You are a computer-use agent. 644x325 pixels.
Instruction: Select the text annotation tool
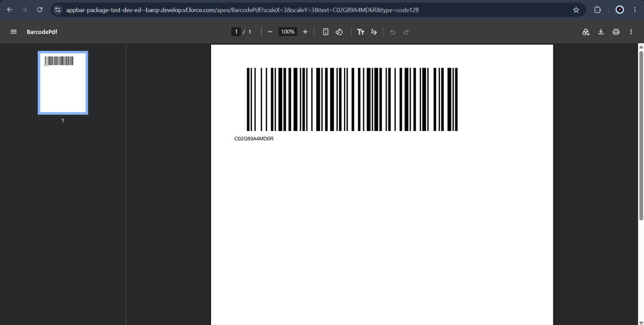click(x=360, y=32)
